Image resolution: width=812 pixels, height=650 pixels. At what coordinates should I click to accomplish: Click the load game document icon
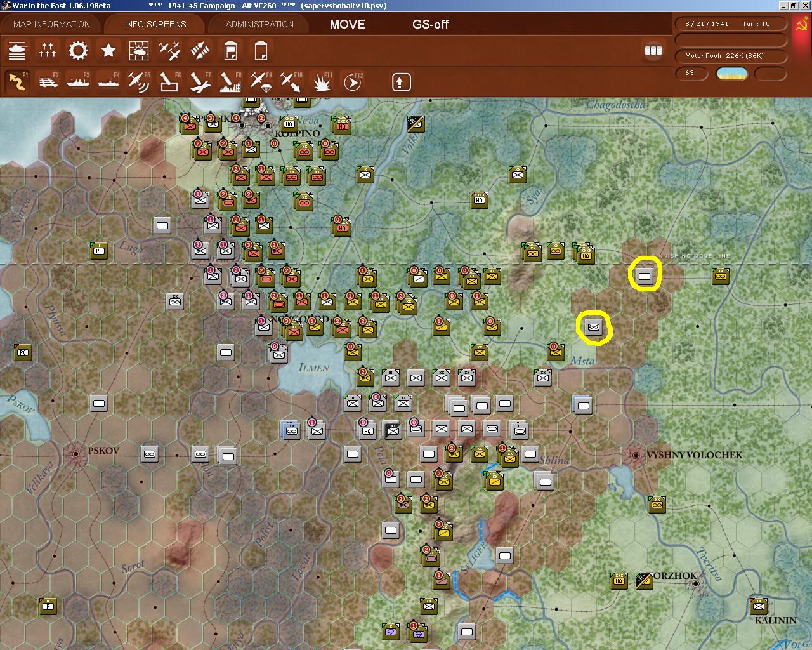(x=261, y=50)
